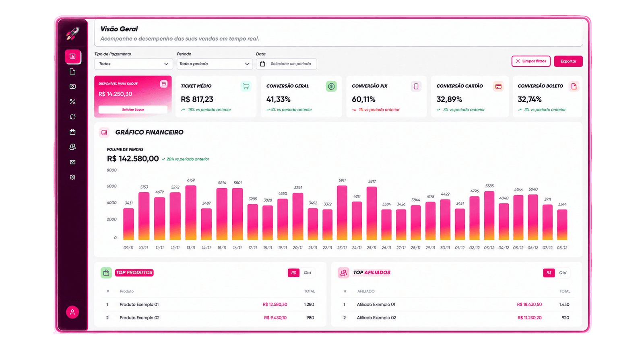Expand the Período dropdown
644x362 pixels.
(x=215, y=64)
